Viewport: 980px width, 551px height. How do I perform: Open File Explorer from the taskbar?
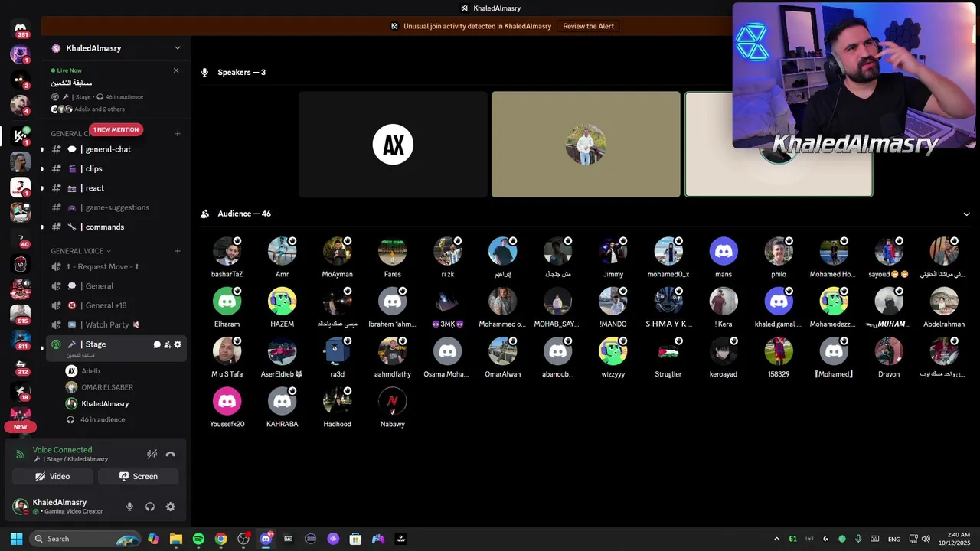click(x=176, y=539)
